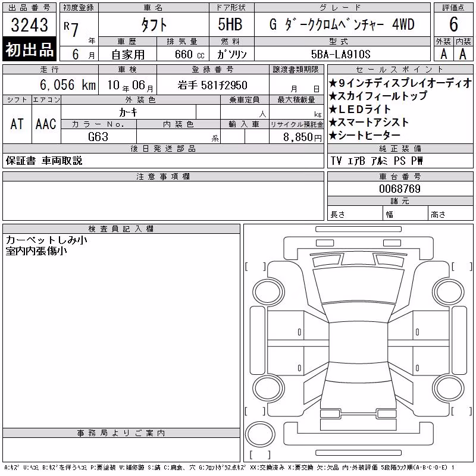Click the air conditioner value AAC
Screen dimensions: 476x476
pyautogui.click(x=46, y=124)
